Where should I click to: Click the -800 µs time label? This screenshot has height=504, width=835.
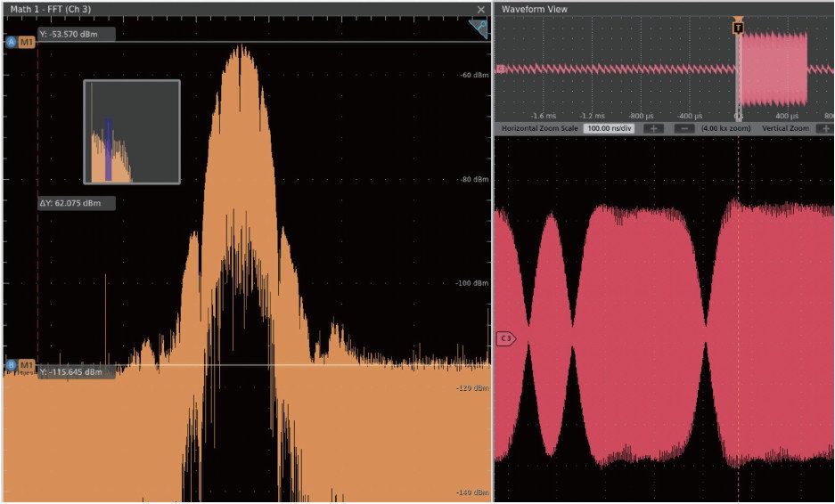point(641,116)
